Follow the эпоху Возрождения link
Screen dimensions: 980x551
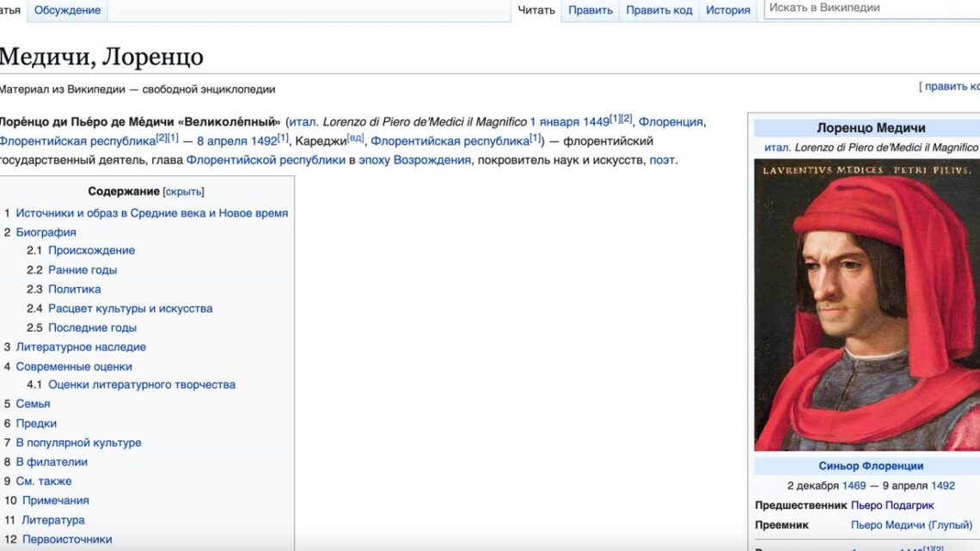(x=414, y=160)
